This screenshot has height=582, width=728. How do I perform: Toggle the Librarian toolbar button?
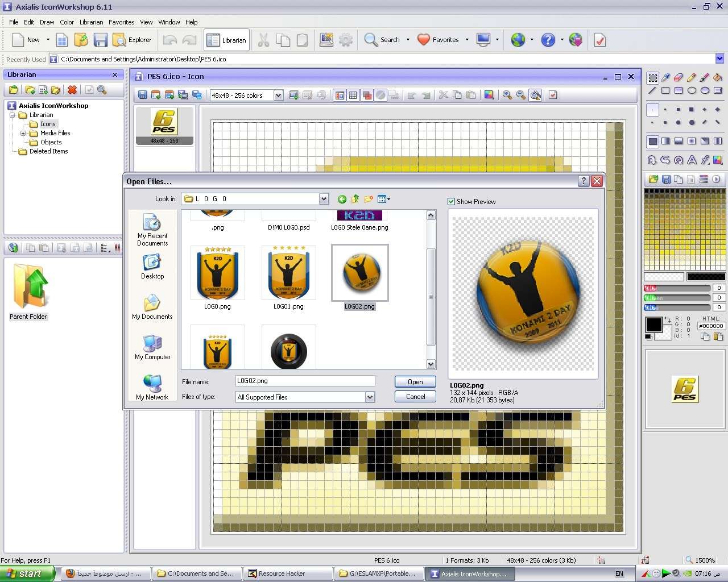pyautogui.click(x=226, y=40)
